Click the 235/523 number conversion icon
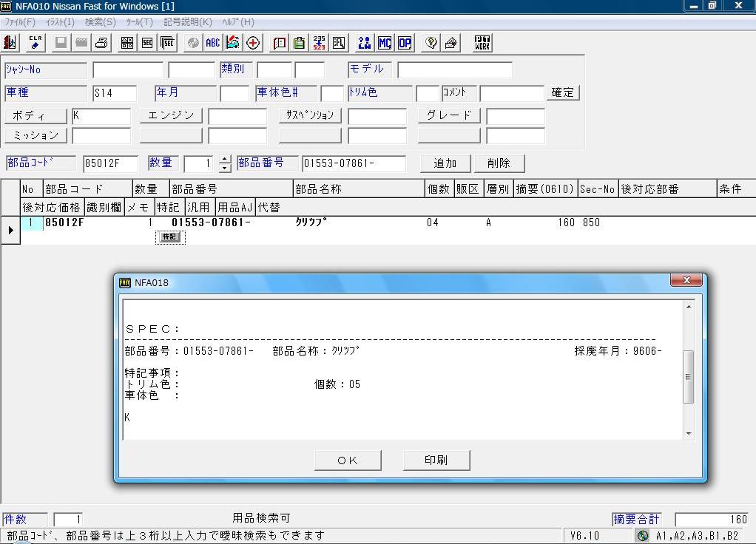This screenshot has height=544, width=756. point(319,43)
